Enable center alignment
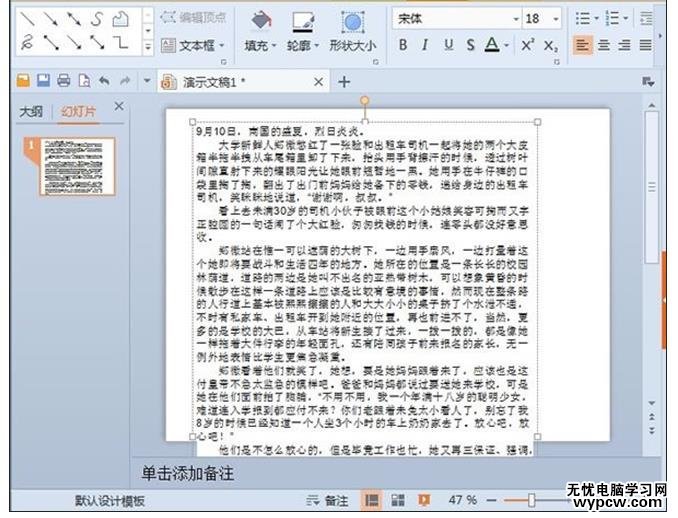Screen dimensions: 678x518 [x=604, y=45]
